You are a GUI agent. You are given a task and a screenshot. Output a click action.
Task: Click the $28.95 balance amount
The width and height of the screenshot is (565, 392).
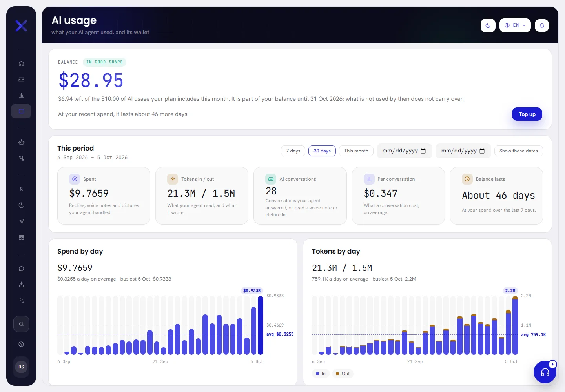[91, 80]
